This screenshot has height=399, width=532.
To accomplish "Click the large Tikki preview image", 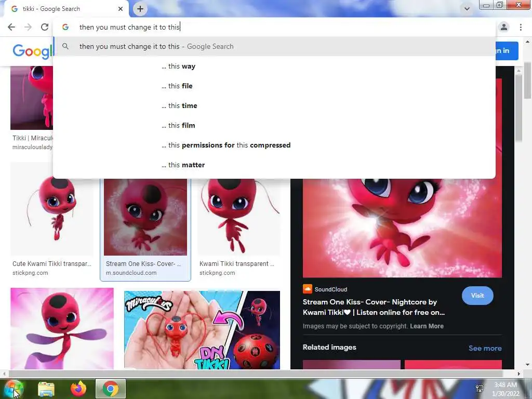I will click(x=402, y=228).
